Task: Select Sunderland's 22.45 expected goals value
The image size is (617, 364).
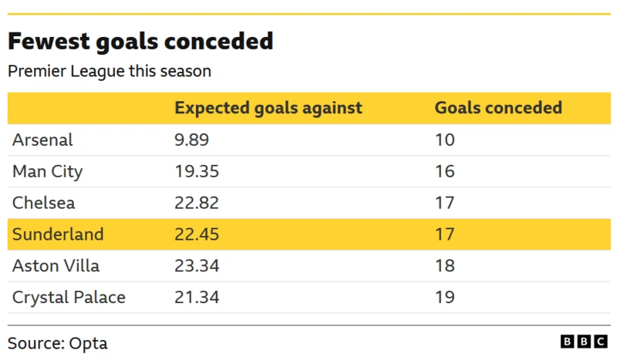Action: point(197,234)
